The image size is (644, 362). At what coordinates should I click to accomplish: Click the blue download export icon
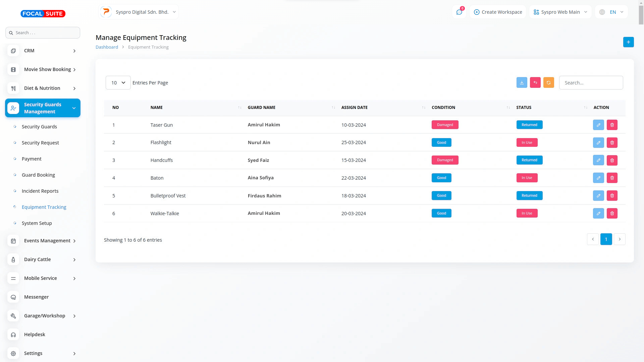pos(522,82)
